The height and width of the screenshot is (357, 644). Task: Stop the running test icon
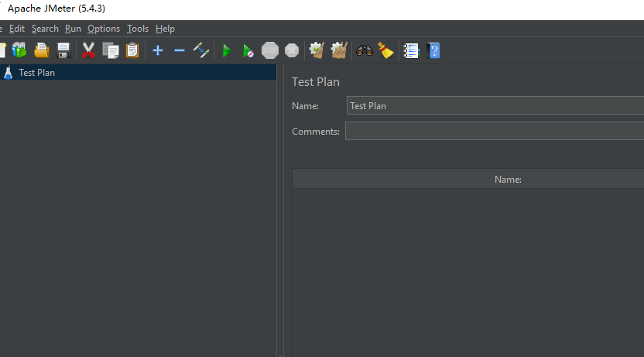(x=270, y=50)
